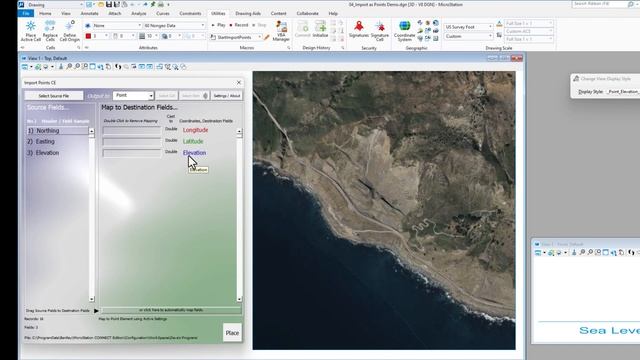This screenshot has height=360, width=640.
Task: Click the Commit design history icon
Action: point(303,29)
